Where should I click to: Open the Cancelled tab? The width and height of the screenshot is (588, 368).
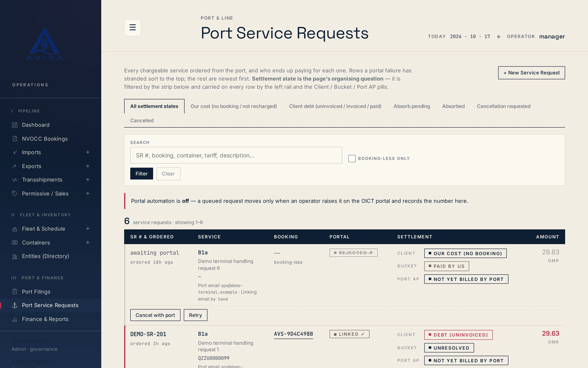pos(142,120)
